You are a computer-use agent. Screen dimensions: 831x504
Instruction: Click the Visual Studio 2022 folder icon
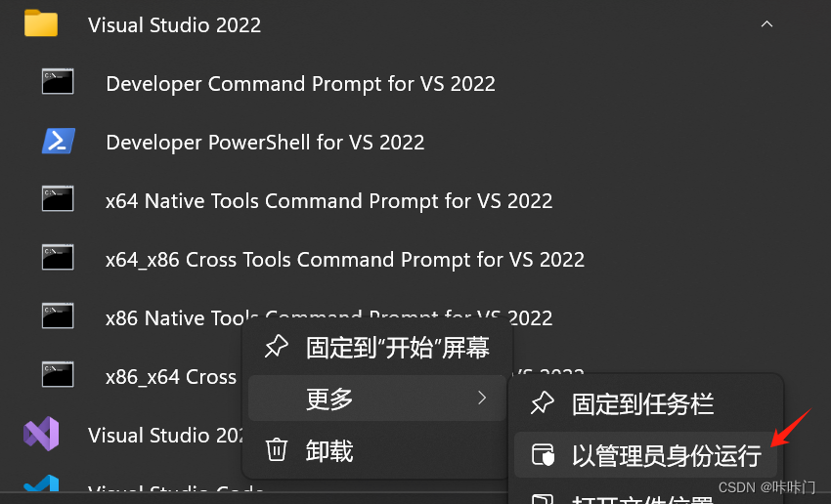(41, 23)
